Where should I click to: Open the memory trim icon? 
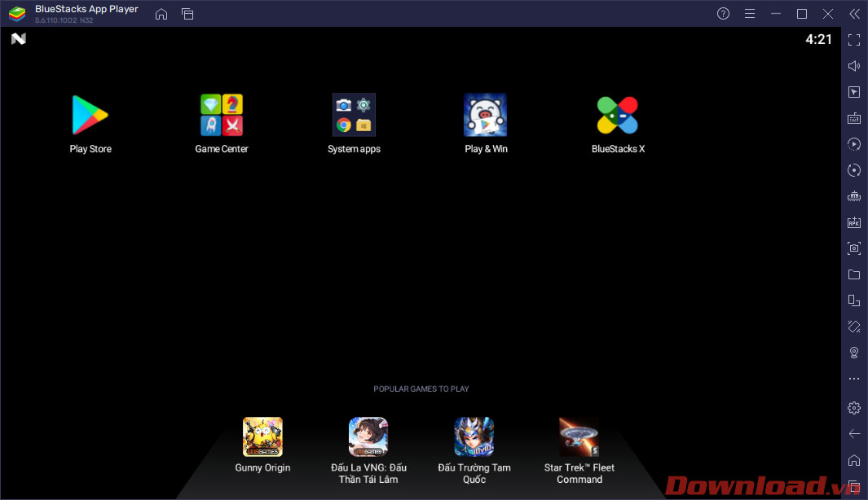click(854, 196)
